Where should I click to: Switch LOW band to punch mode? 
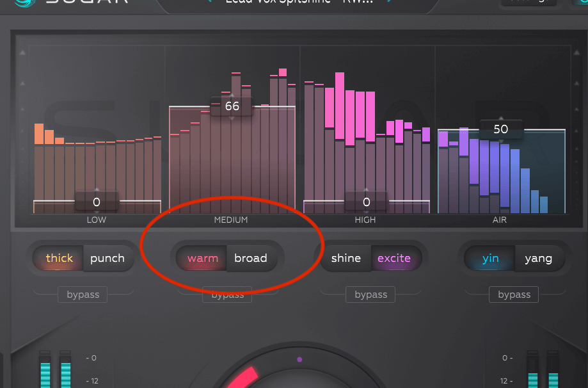[108, 258]
